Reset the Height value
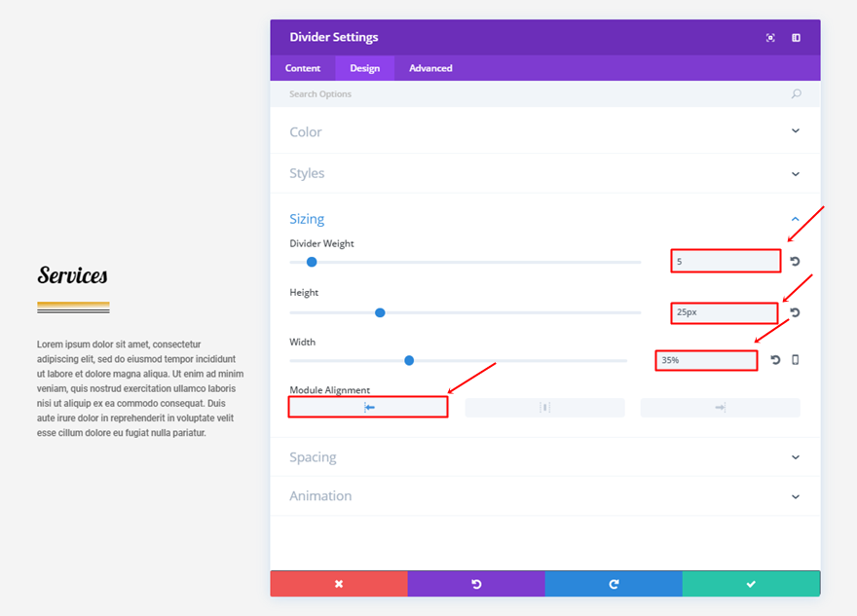857x616 pixels. pyautogui.click(x=795, y=312)
